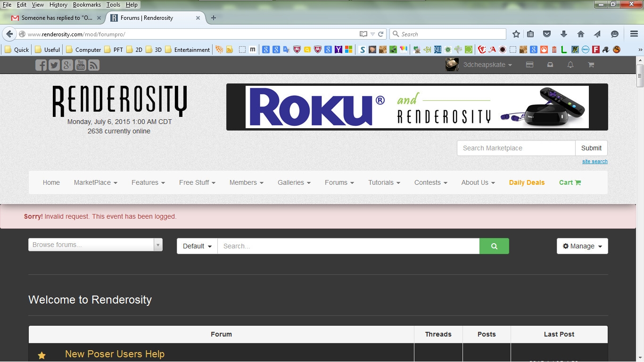Close the Forums | Renderosity tab
Screen dimensions: 644x362
tap(198, 18)
